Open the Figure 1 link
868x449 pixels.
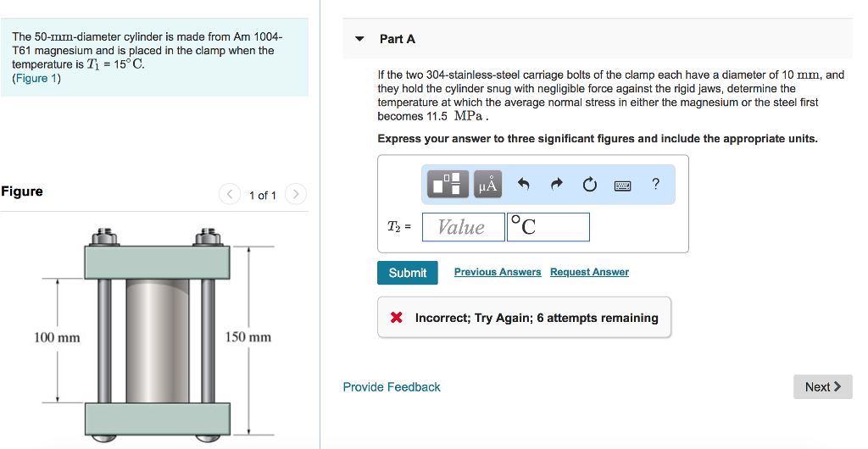[36, 78]
